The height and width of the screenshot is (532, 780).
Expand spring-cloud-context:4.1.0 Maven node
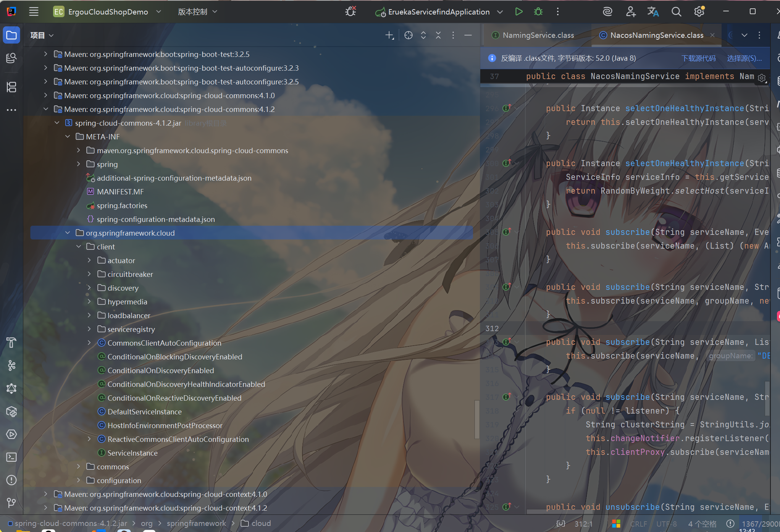pyautogui.click(x=46, y=494)
